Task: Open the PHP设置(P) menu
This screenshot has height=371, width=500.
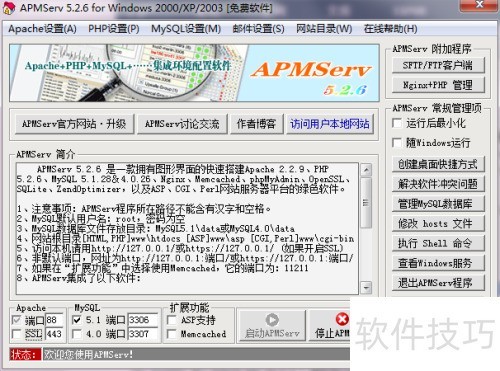Action: coord(114,29)
